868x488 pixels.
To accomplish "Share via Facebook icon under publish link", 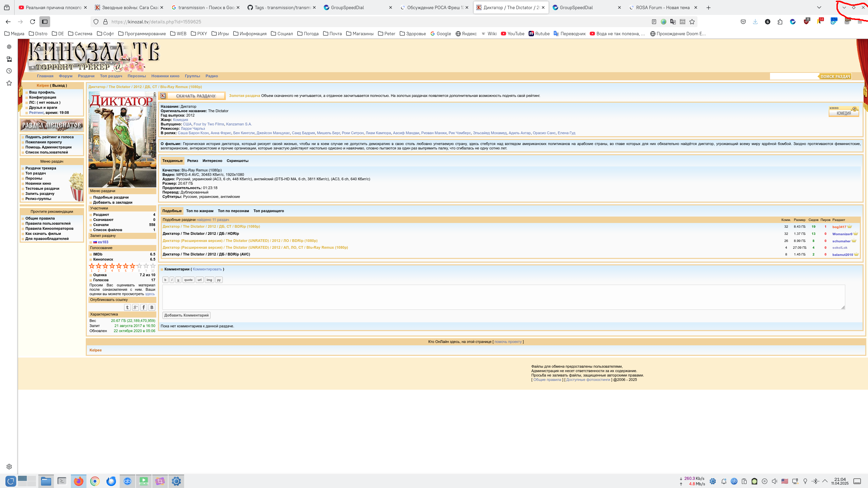I will 143,307.
